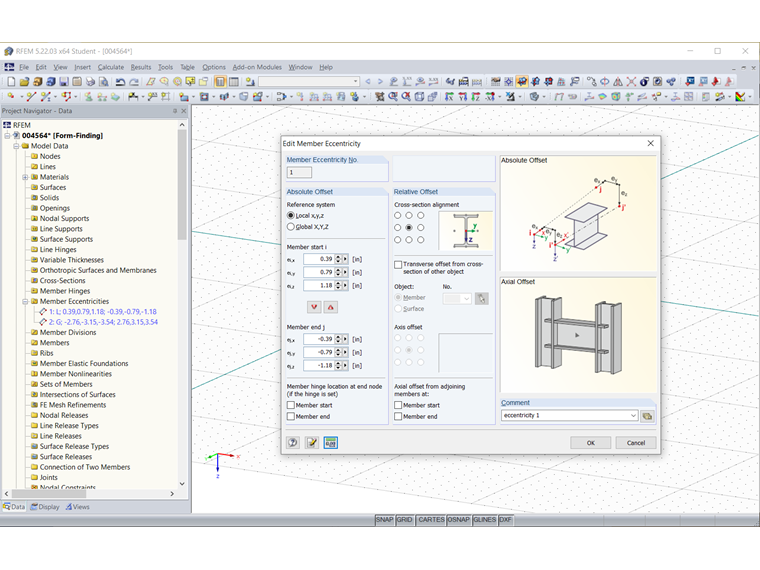Image resolution: width=760 pixels, height=570 pixels.
Task: Select the Global X,Y,Z reference system
Action: (291, 226)
